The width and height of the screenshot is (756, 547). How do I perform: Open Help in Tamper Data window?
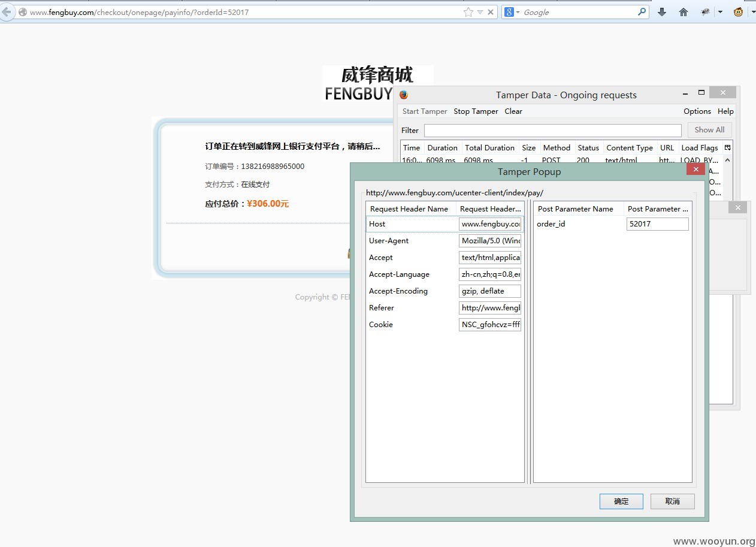pyautogui.click(x=725, y=111)
